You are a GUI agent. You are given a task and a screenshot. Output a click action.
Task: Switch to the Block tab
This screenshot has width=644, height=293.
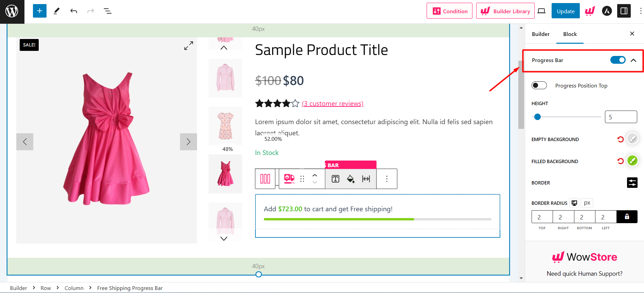click(570, 34)
